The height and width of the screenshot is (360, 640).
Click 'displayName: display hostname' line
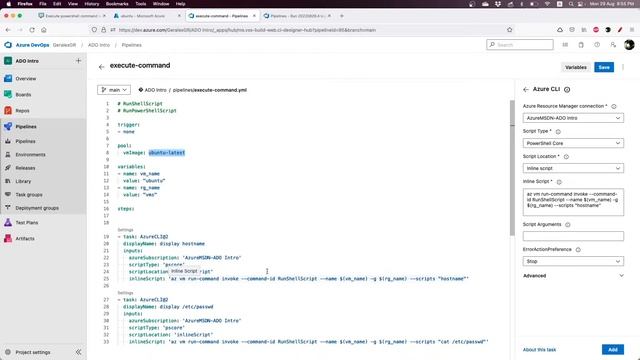click(x=164, y=244)
